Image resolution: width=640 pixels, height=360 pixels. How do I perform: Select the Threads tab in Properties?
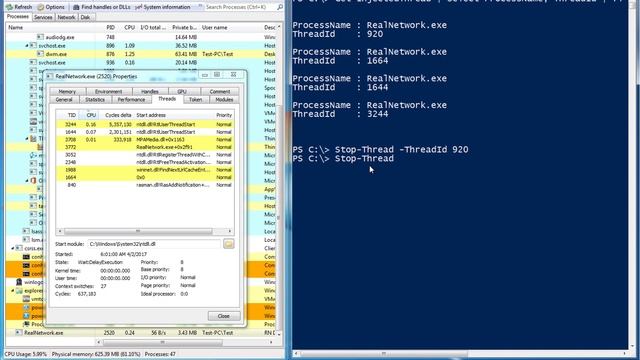167,99
